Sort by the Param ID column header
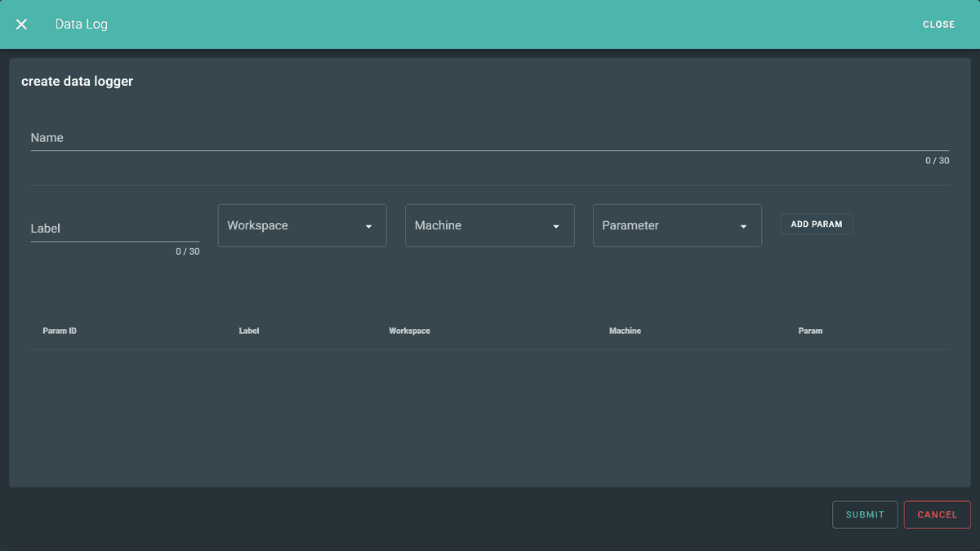This screenshot has width=980, height=551. (x=60, y=331)
